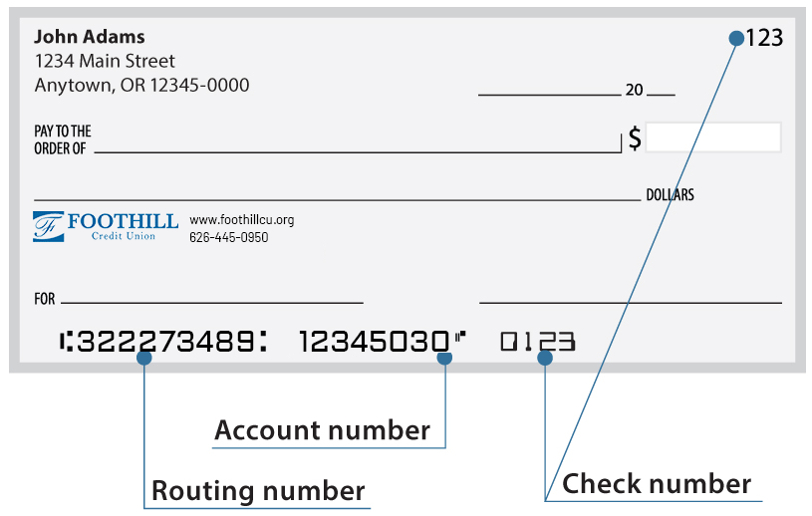
Task: Click the blue dot beside check number 123
Action: coord(736,38)
